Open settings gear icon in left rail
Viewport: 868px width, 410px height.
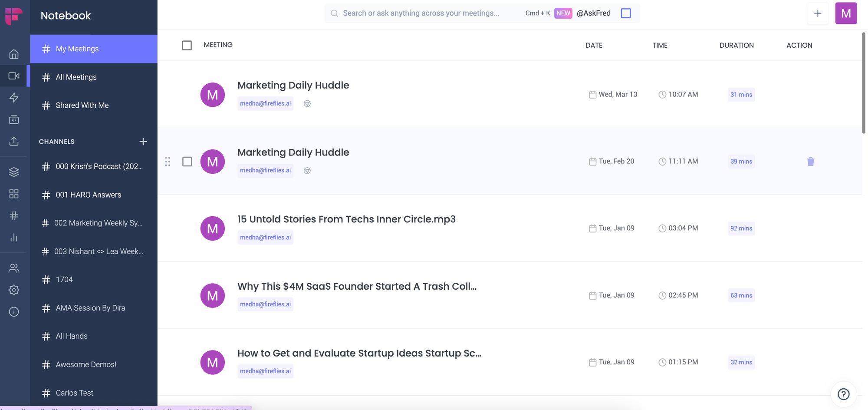(14, 290)
